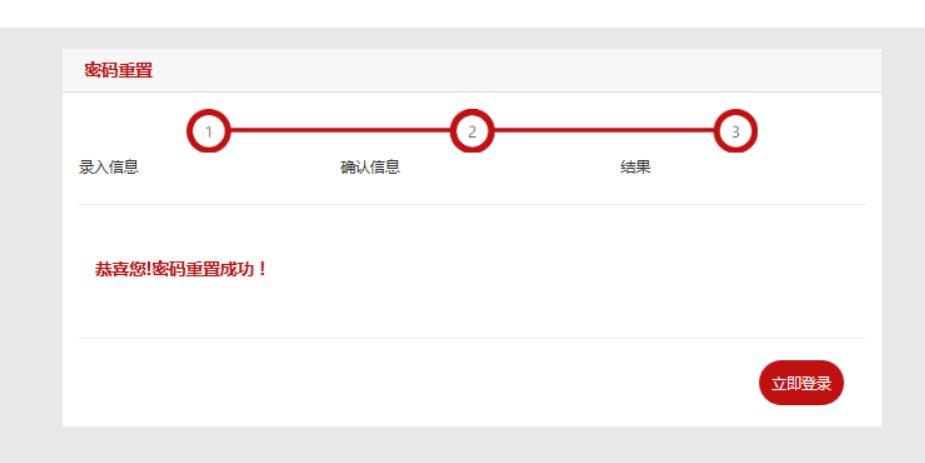Click the 立即登录 button

[x=801, y=383]
